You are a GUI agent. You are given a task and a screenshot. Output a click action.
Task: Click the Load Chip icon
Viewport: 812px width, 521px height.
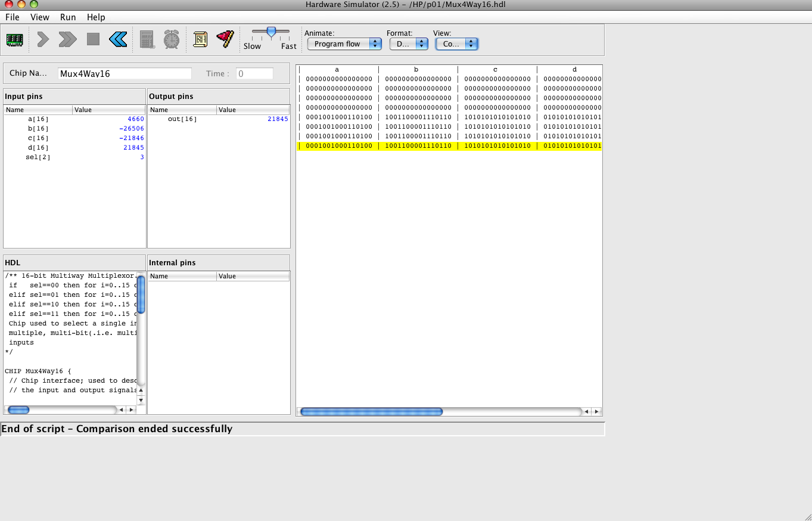(14, 40)
